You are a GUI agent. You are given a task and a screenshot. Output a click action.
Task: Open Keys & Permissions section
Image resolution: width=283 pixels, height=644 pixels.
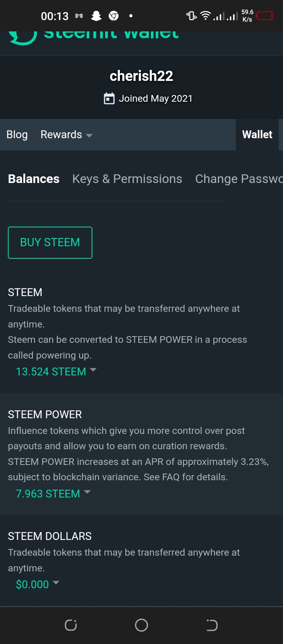pyautogui.click(x=127, y=179)
